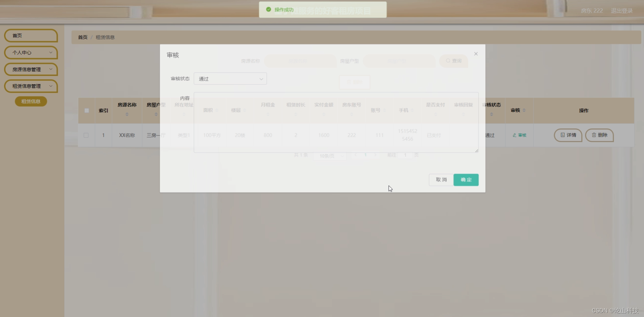Click the 查询 search magnifier icon

pyautogui.click(x=448, y=61)
